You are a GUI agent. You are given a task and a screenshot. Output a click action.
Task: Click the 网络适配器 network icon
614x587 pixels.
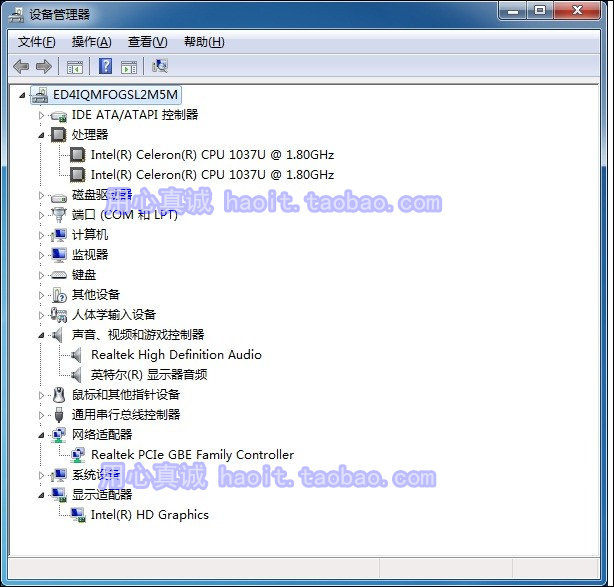pos(59,435)
